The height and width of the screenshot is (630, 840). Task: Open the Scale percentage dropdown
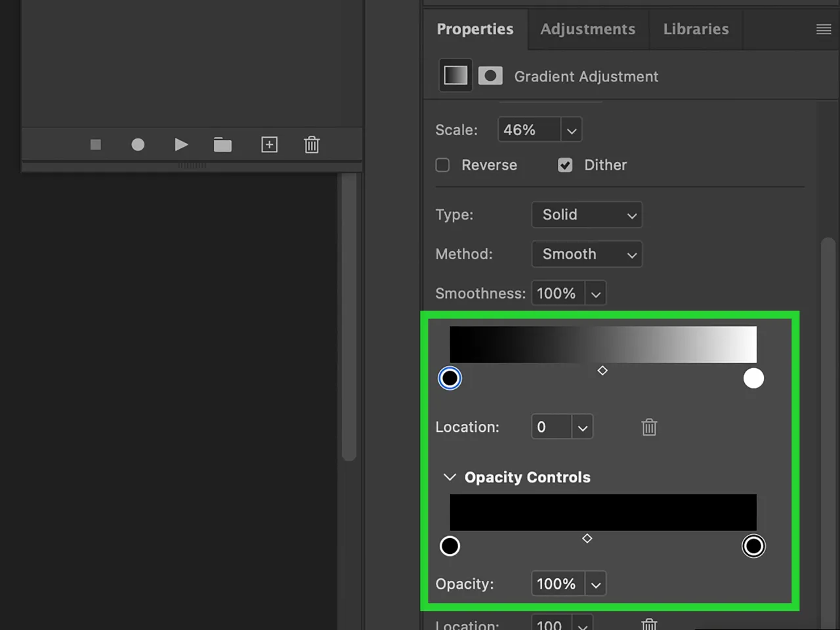[x=572, y=131]
